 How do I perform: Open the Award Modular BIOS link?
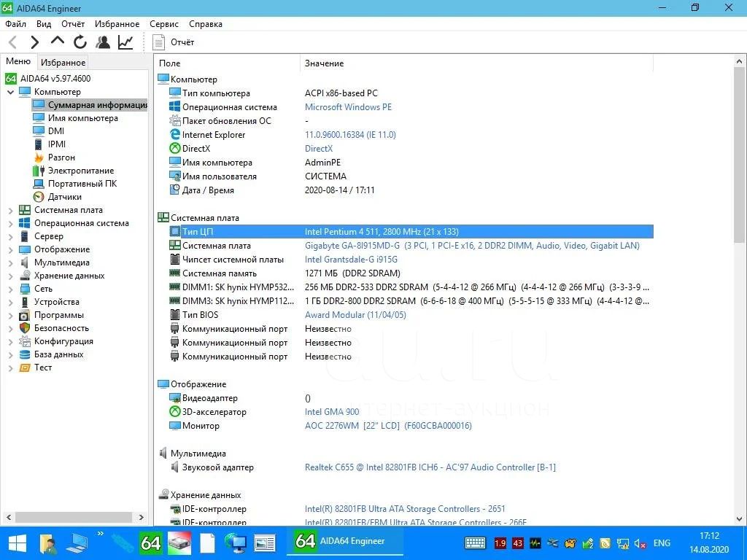click(x=355, y=315)
